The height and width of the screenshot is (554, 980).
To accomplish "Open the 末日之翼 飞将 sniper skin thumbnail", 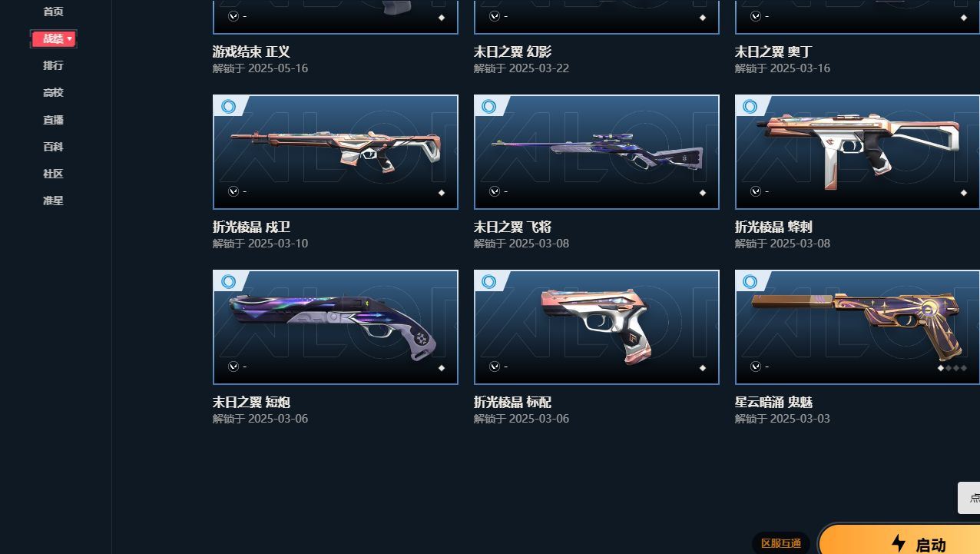I will (597, 152).
